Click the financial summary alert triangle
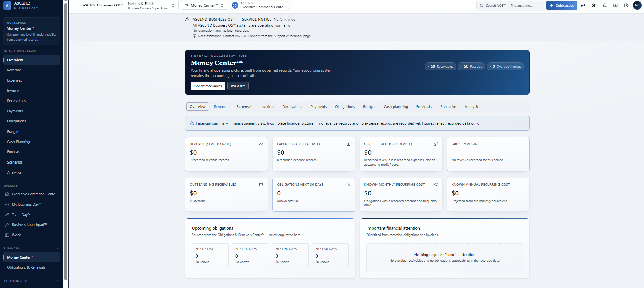644x288 pixels. click(192, 123)
